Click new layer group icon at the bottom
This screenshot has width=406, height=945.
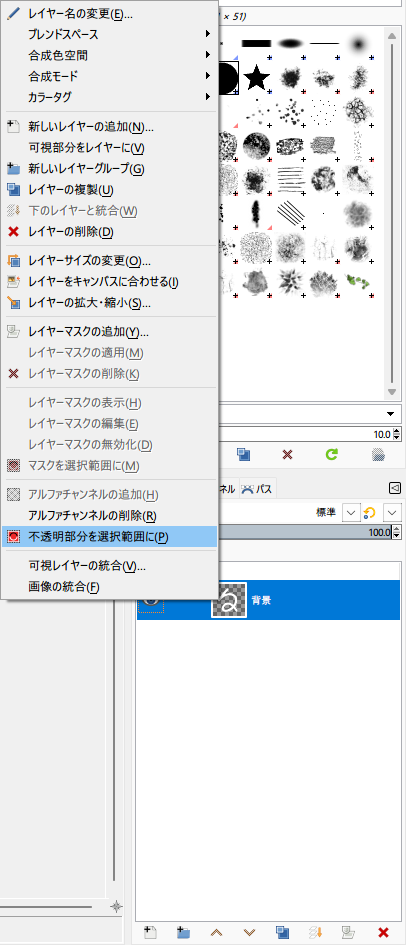pos(184,932)
